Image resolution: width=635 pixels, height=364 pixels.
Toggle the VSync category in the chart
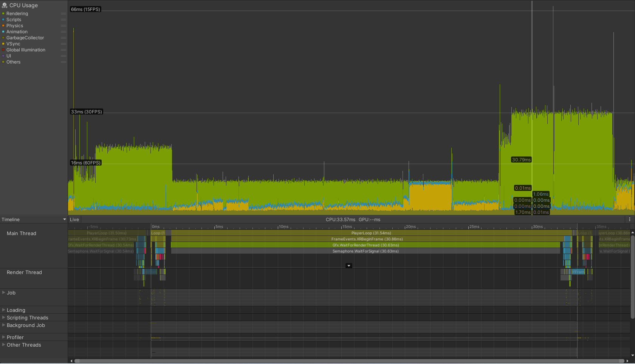3,44
